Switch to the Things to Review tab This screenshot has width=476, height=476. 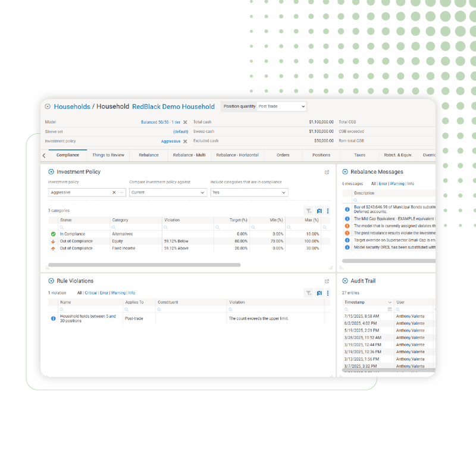point(108,155)
